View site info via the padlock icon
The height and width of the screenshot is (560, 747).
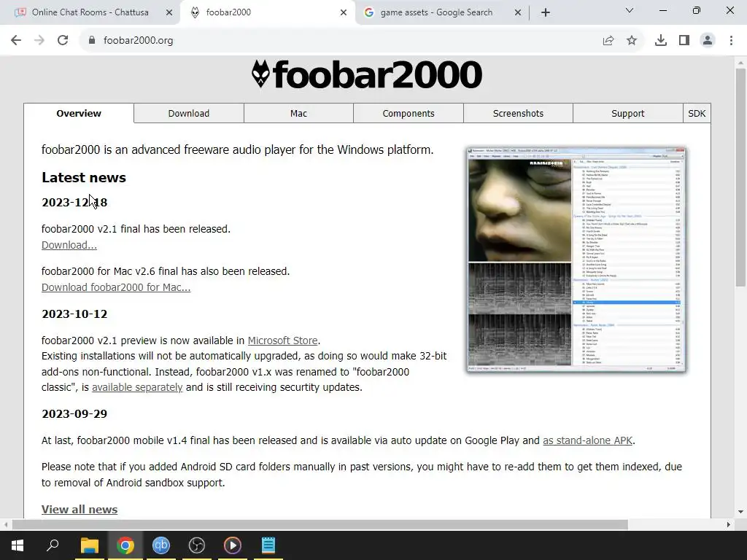click(92, 41)
